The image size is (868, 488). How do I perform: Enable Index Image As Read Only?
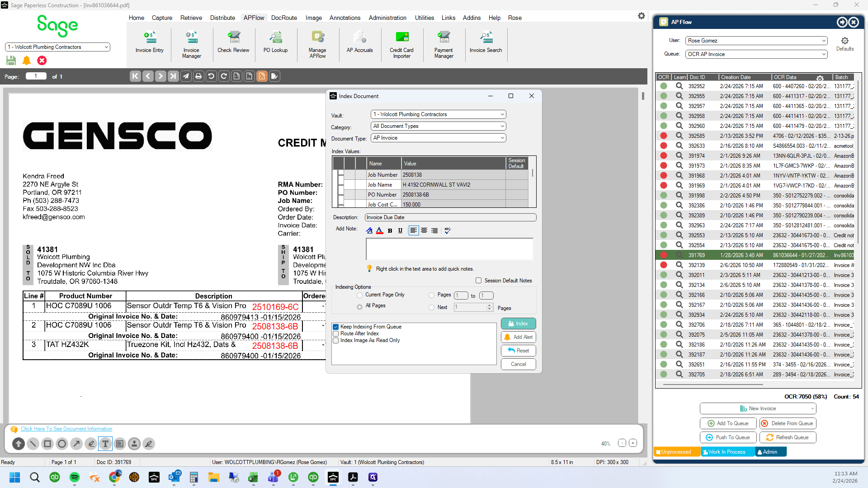(336, 340)
